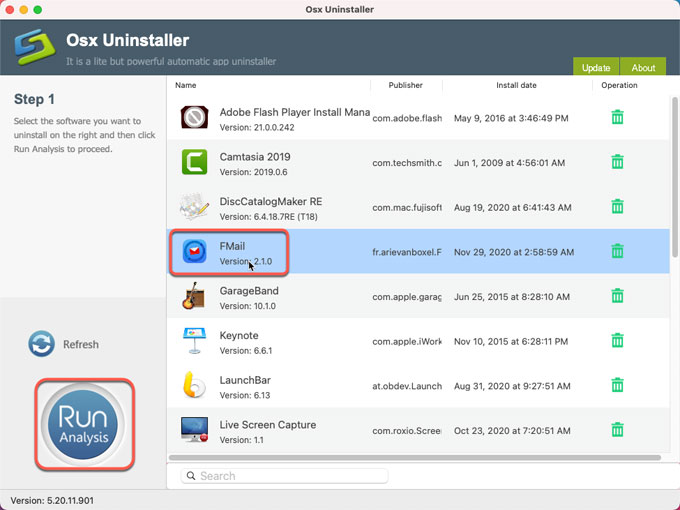Click the Adobe Flash Player app icon
680x510 pixels.
tap(194, 118)
